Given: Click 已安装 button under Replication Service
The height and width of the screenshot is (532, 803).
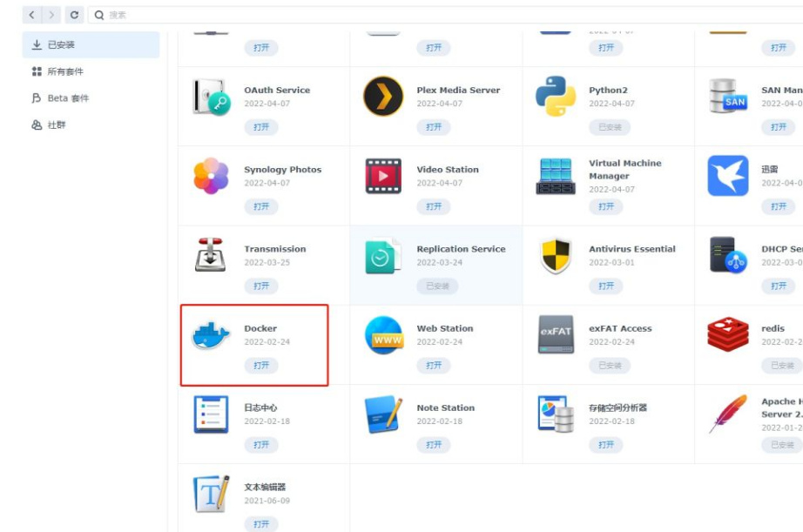Looking at the screenshot, I should click(x=437, y=286).
